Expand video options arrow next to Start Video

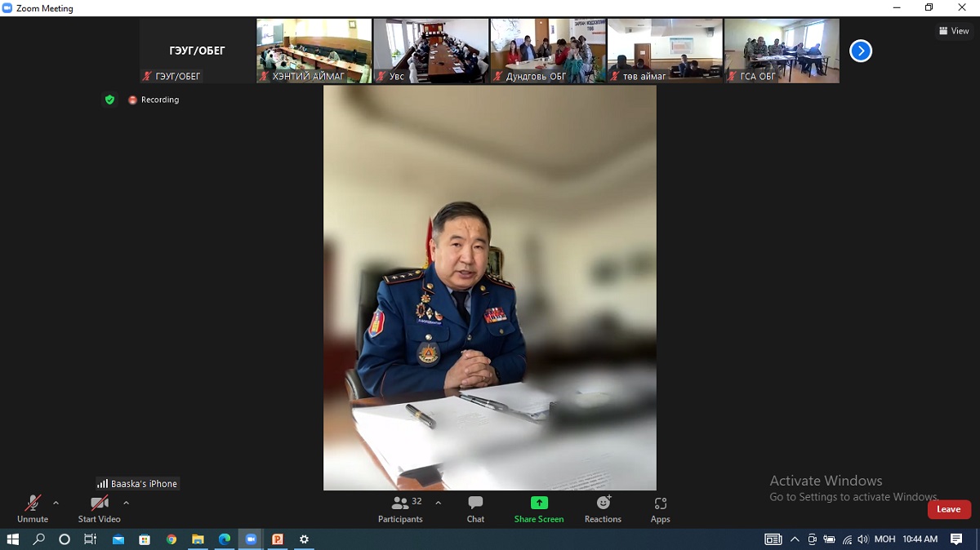click(126, 503)
